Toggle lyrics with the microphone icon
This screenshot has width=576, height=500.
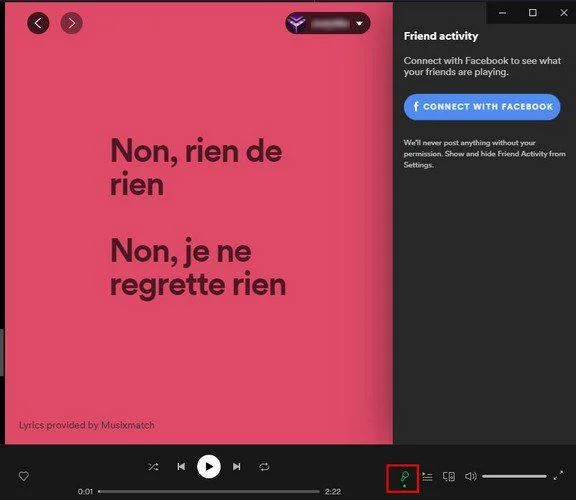[404, 477]
